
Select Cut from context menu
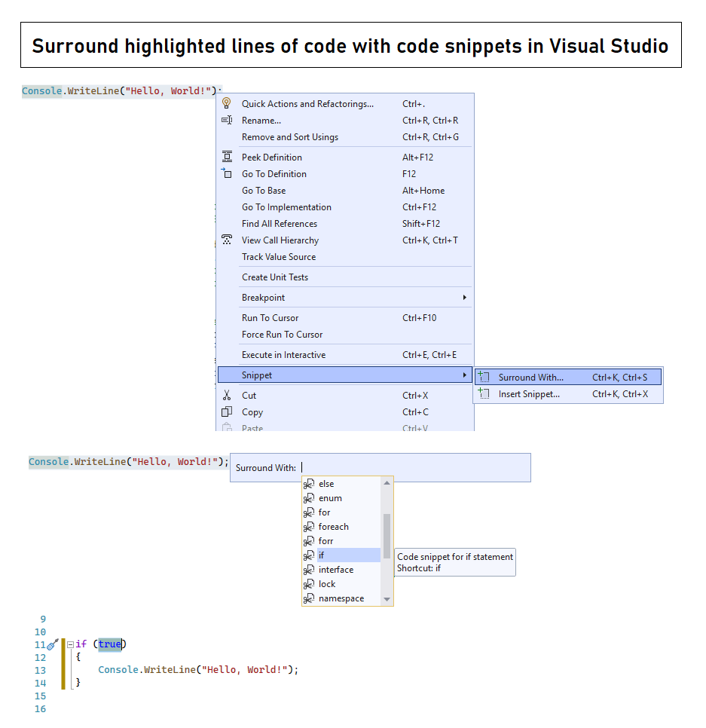coord(345,395)
